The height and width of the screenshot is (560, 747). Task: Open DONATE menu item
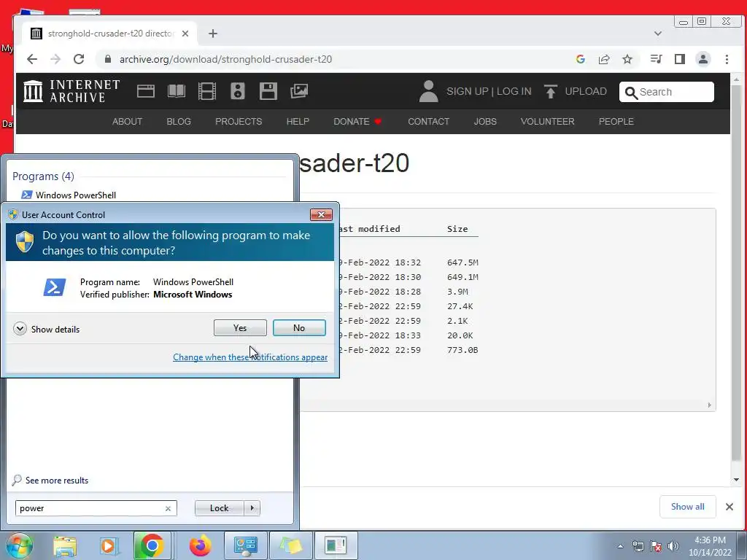(357, 122)
